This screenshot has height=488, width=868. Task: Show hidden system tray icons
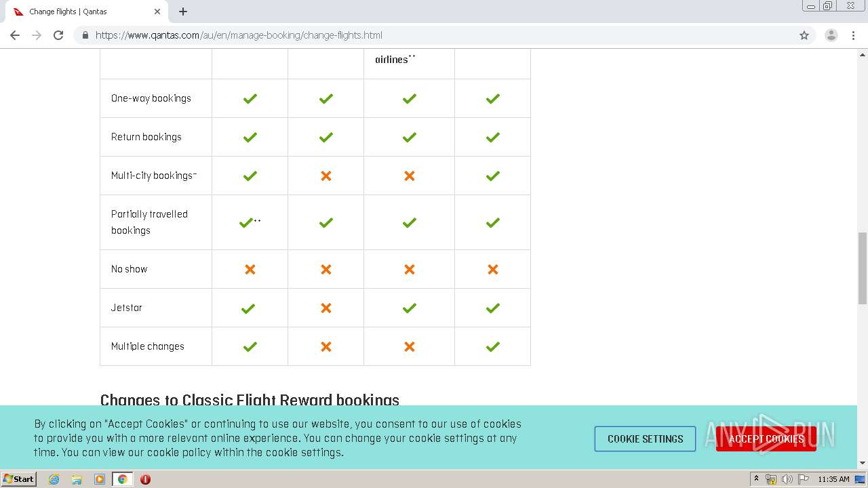756,479
